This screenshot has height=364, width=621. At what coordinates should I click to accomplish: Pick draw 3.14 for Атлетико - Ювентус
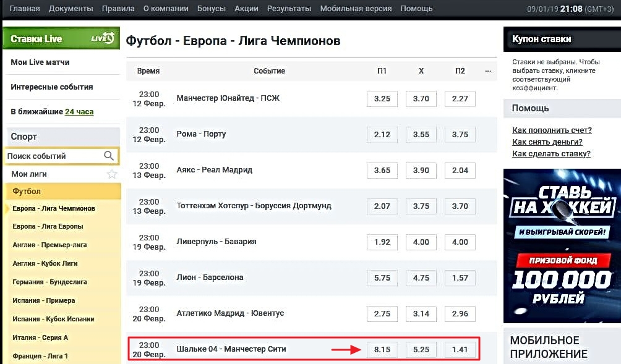click(x=421, y=314)
